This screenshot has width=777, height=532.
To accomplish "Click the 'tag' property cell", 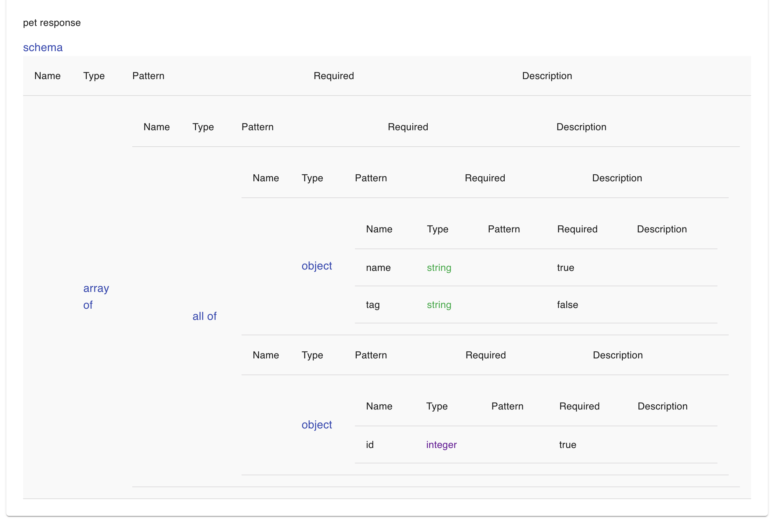I will [x=373, y=305].
